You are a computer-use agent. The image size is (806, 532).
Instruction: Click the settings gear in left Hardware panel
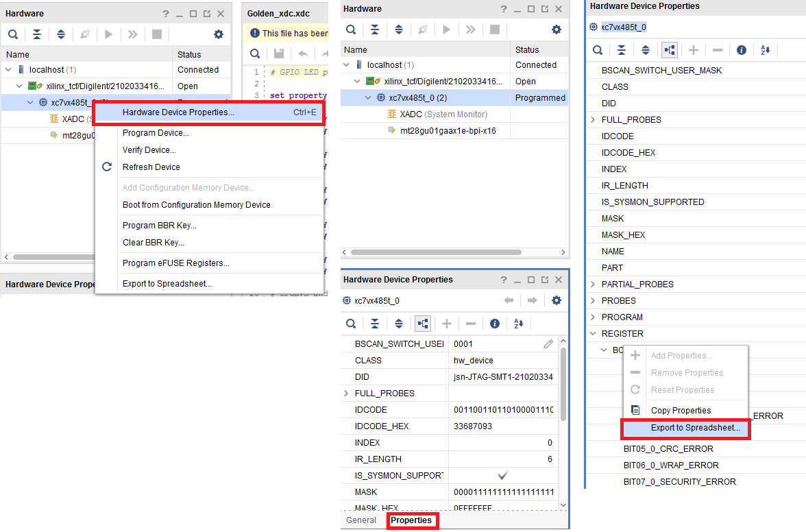point(219,34)
